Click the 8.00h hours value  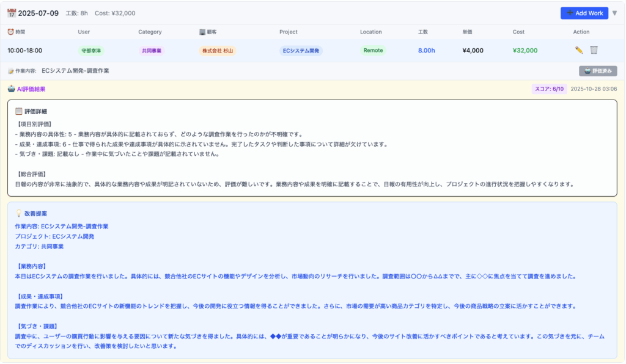coord(426,51)
